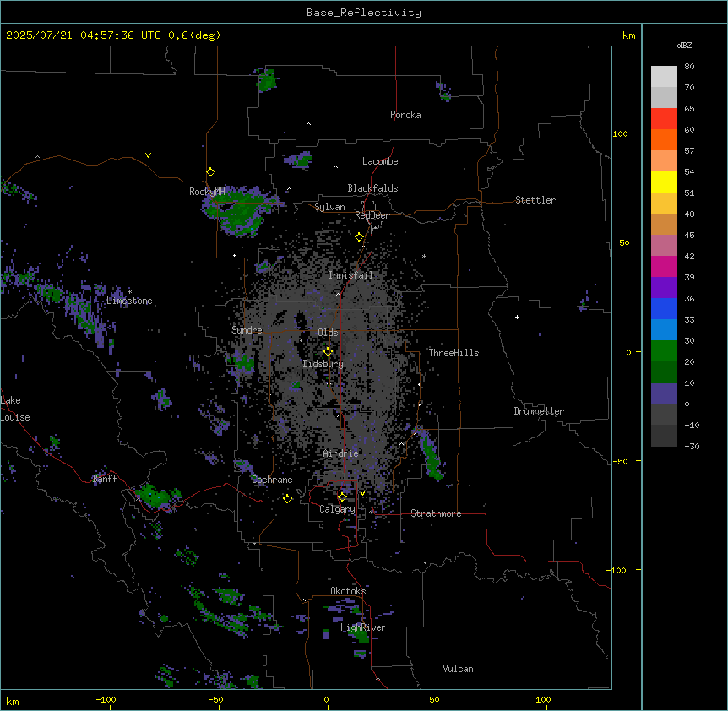Image resolution: width=728 pixels, height=711 pixels.
Task: Click the white plus marker west of Drumheller area
Action: tap(517, 317)
